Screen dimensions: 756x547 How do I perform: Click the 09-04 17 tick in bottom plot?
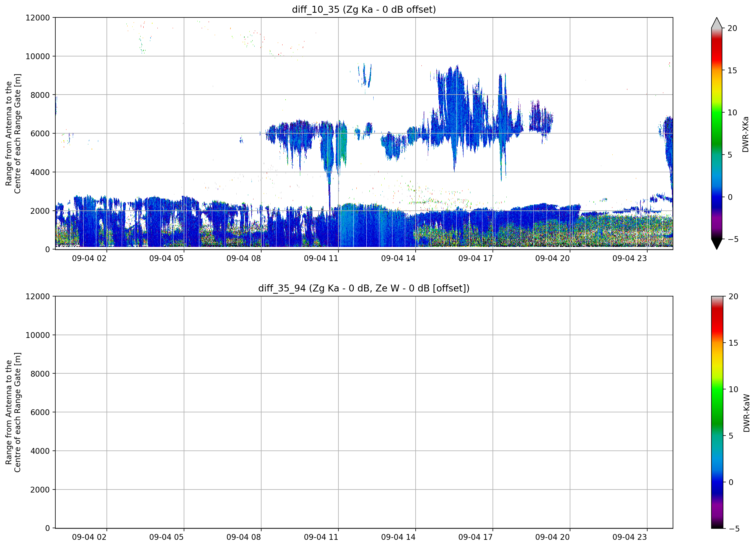pyautogui.click(x=475, y=537)
